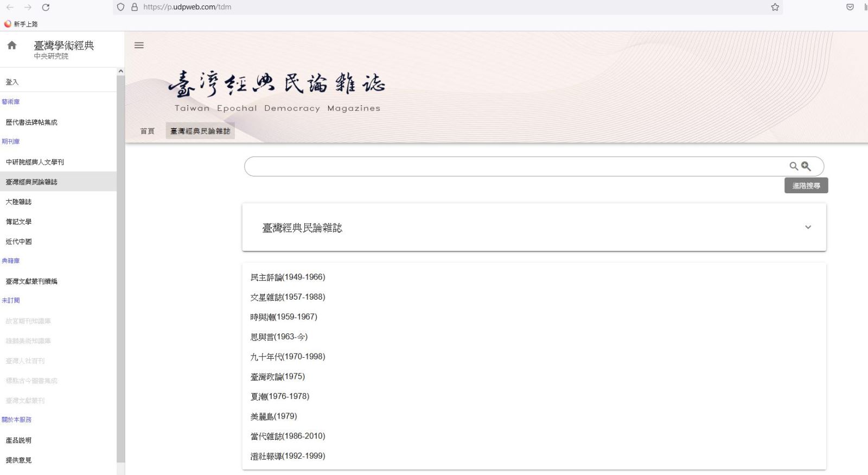Expand the 臺灣經典民論雜誌 panel chevron

(x=808, y=227)
